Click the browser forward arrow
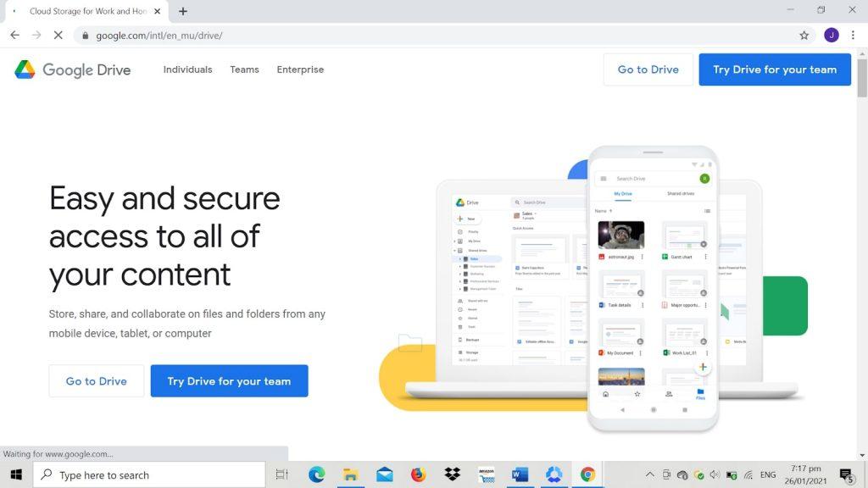This screenshot has width=868, height=488. 36,36
